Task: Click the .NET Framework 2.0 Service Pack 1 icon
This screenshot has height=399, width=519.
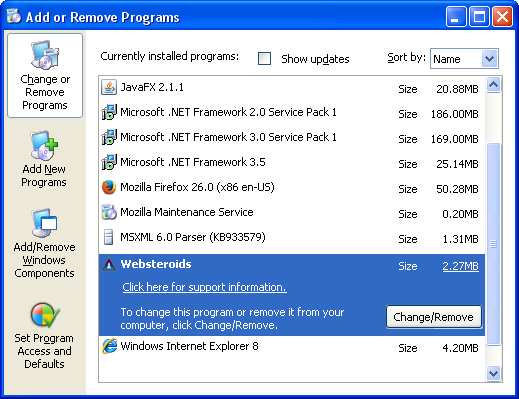Action: point(109,112)
